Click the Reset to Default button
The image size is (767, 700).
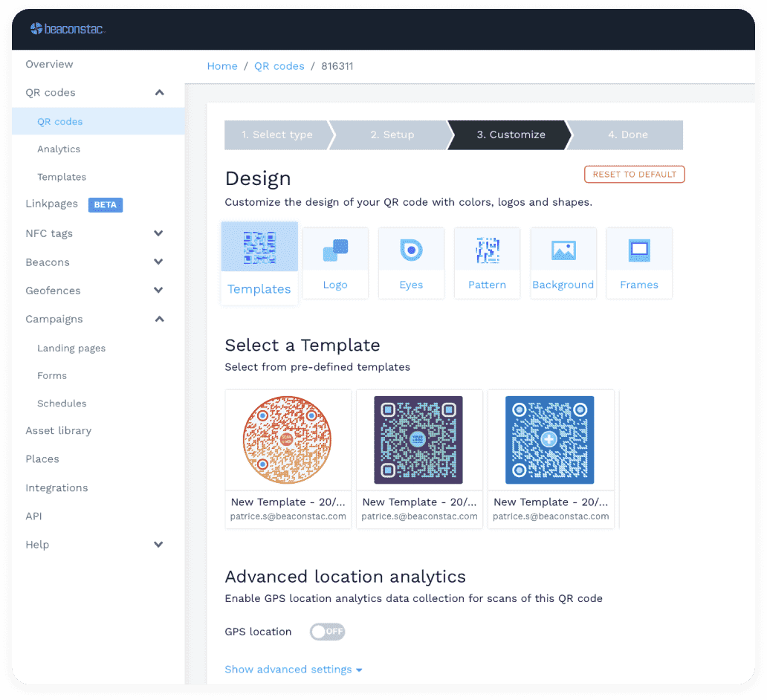(635, 175)
